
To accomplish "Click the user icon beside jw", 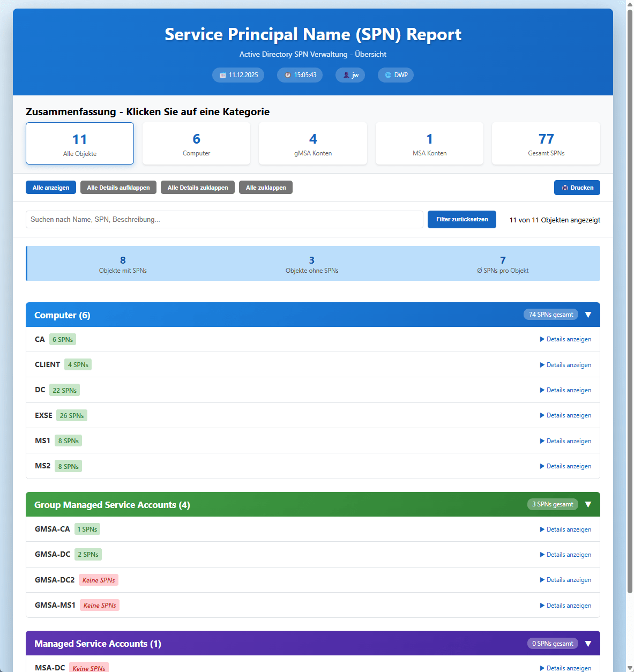I will [x=346, y=76].
